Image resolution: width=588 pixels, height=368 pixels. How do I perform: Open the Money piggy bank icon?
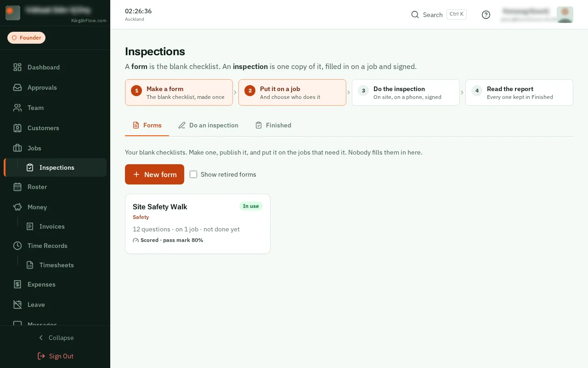click(x=17, y=207)
